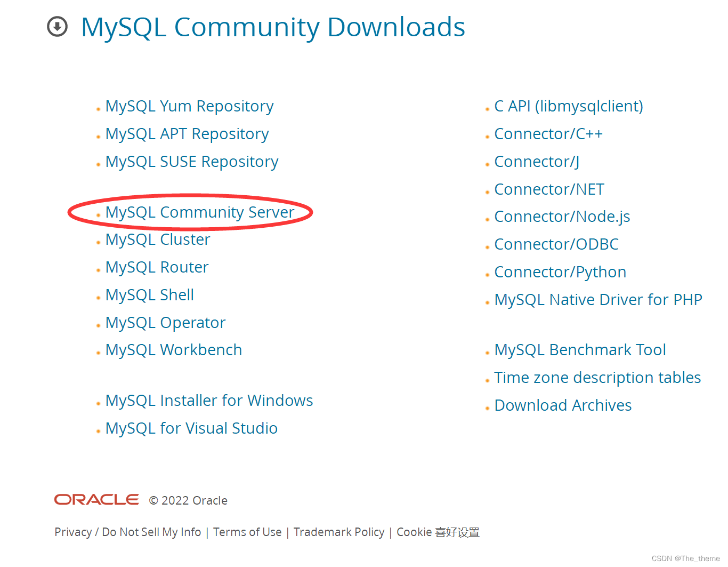Open MySQL Yum Repository link
The width and height of the screenshot is (728, 567).
coord(190,106)
